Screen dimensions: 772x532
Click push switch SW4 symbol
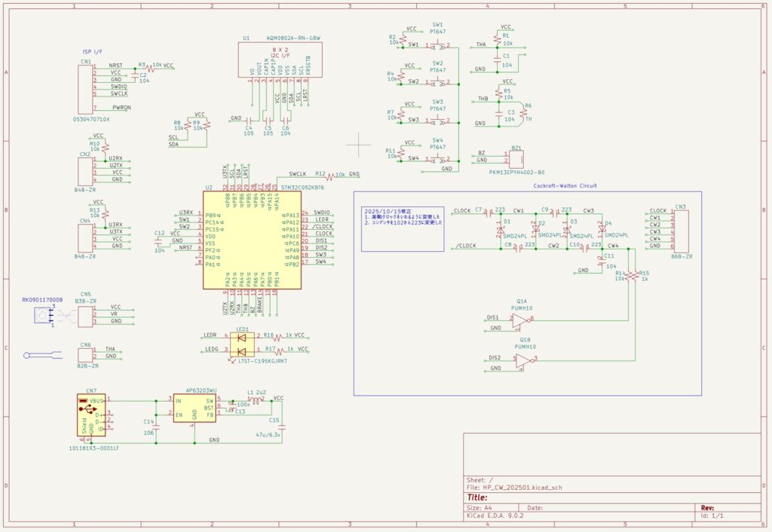[x=438, y=159]
